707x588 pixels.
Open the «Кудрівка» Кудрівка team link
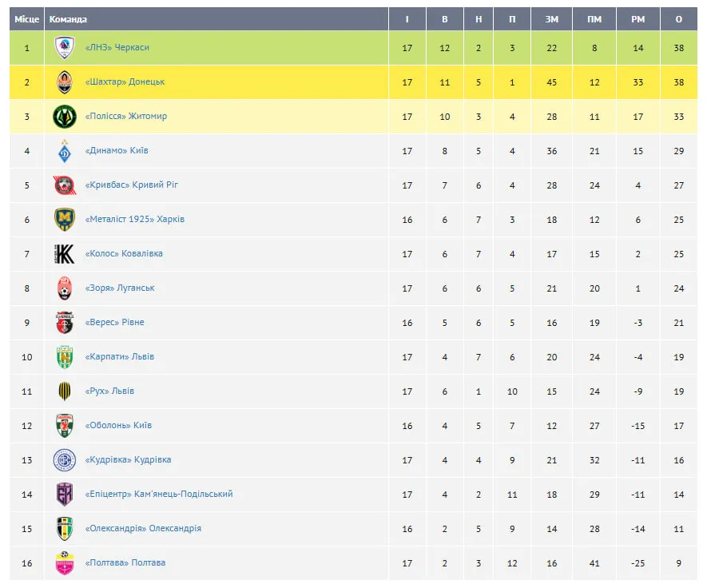tap(128, 460)
